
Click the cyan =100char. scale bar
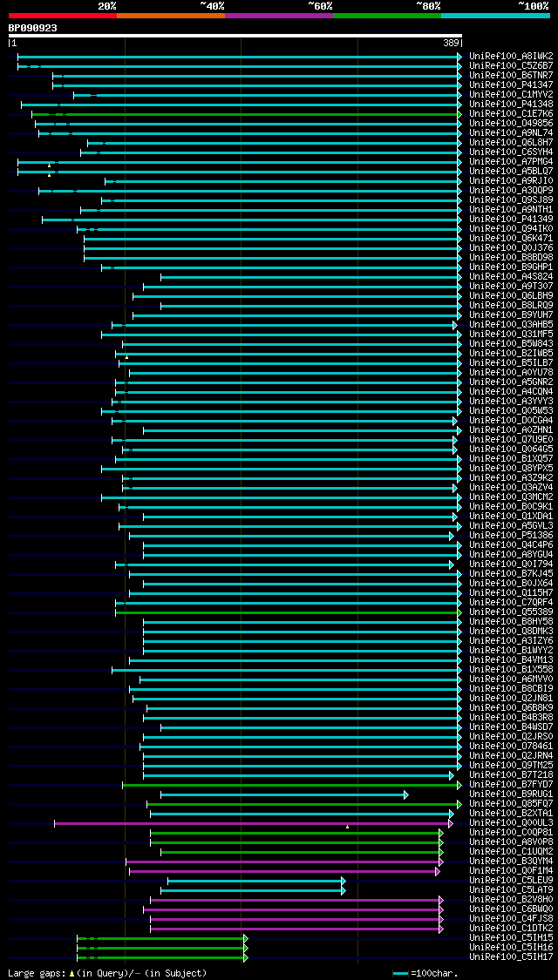[x=401, y=974]
